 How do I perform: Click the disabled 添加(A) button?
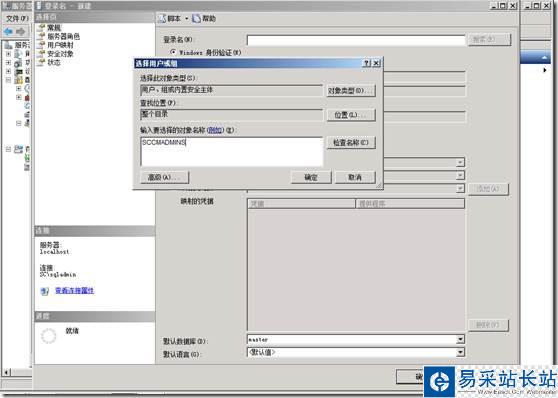[488, 189]
